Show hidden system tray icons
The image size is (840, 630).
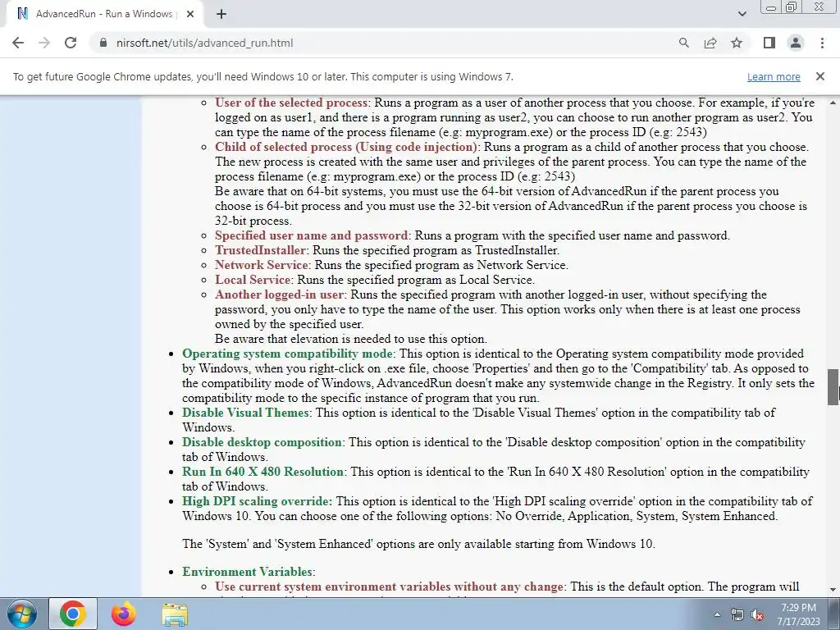click(x=717, y=615)
